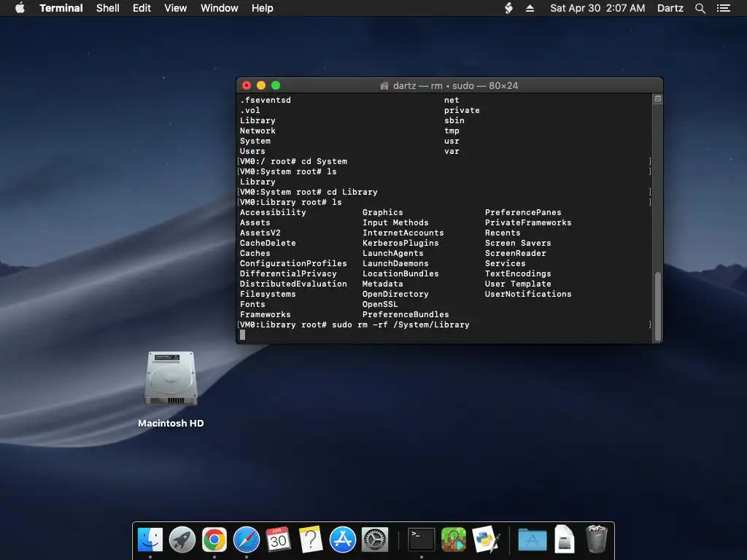Image resolution: width=747 pixels, height=560 pixels.
Task: Click Screen Savers in the listing
Action: (x=518, y=243)
